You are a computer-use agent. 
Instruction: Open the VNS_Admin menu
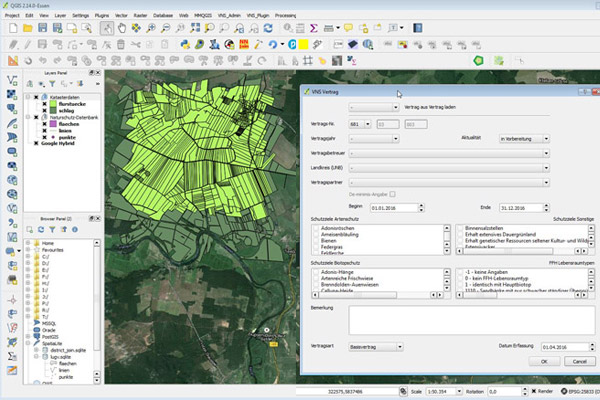pos(229,15)
